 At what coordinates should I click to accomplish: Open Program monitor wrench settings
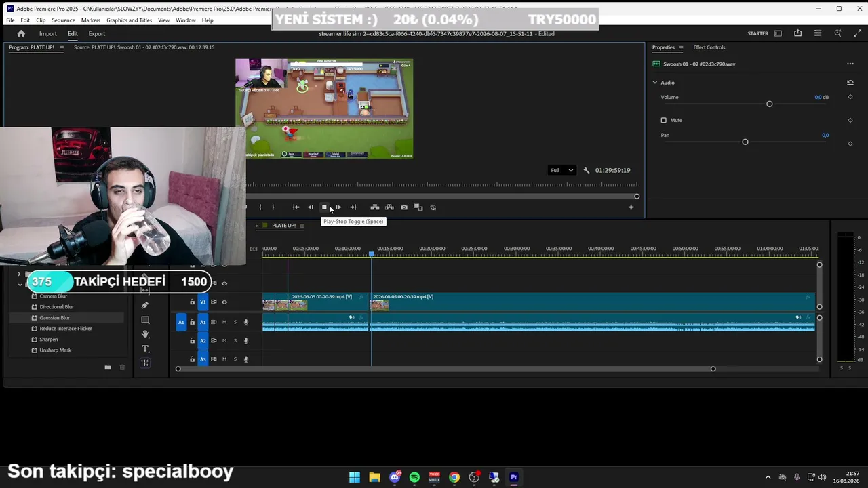[x=587, y=170]
